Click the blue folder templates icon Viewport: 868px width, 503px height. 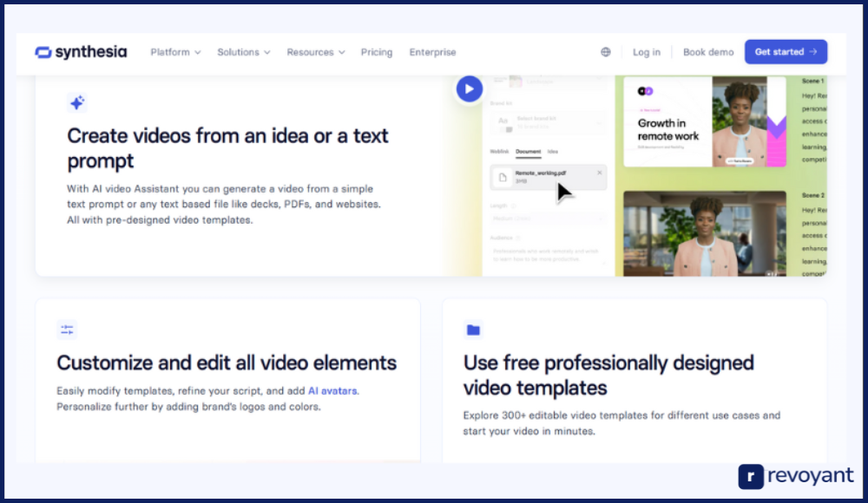[473, 330]
